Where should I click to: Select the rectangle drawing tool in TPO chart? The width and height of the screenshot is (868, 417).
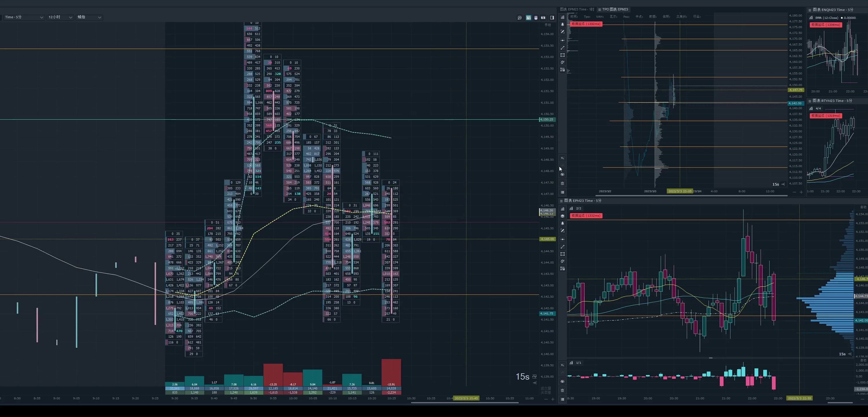(562, 55)
